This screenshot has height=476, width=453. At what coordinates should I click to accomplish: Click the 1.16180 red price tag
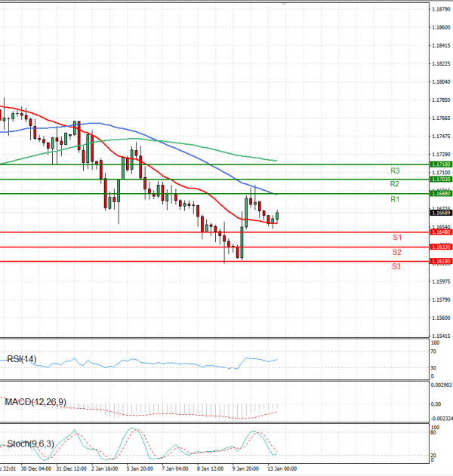coord(442,262)
